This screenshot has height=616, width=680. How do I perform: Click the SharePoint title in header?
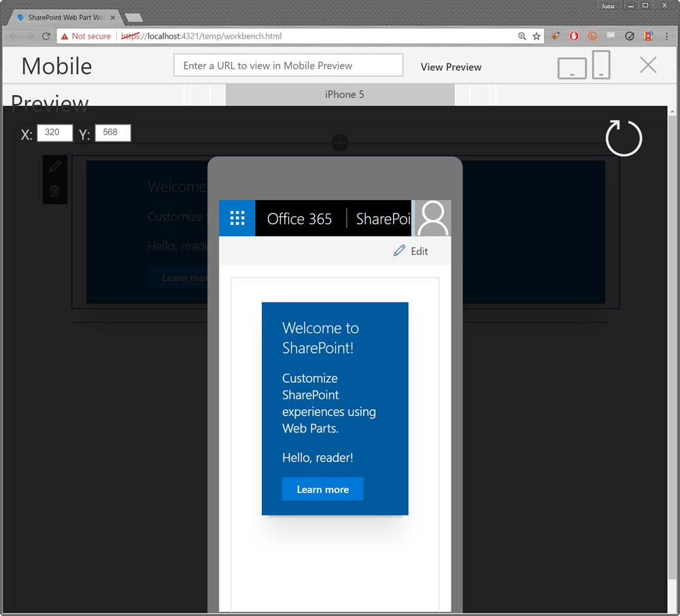384,219
